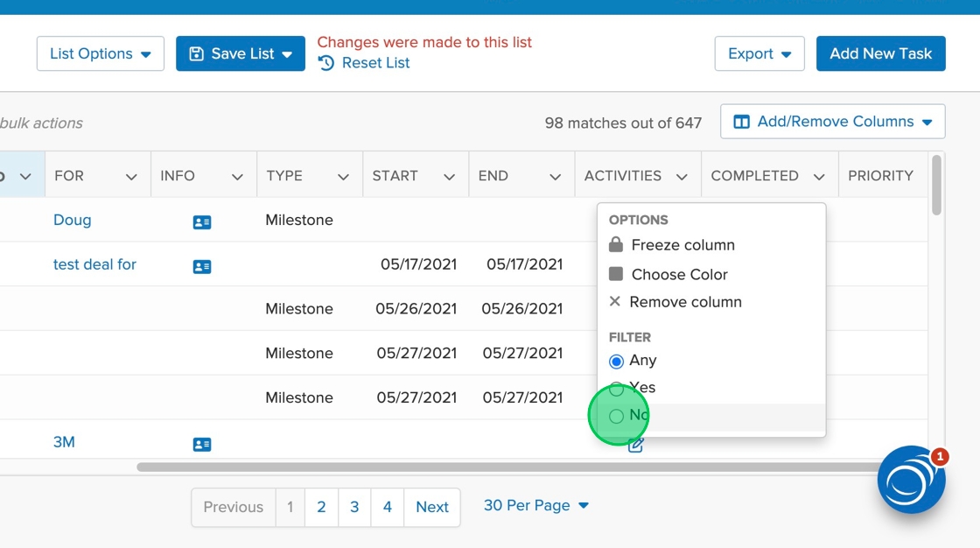980x548 pixels.
Task: Open the Doug link in FOR column
Action: point(73,221)
